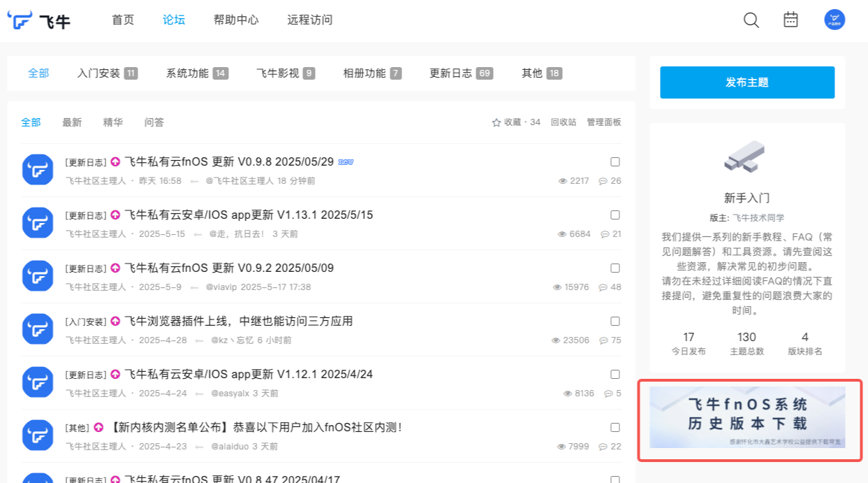Switch to 系统功能 category tab
This screenshot has width=868, height=483.
pyautogui.click(x=198, y=73)
